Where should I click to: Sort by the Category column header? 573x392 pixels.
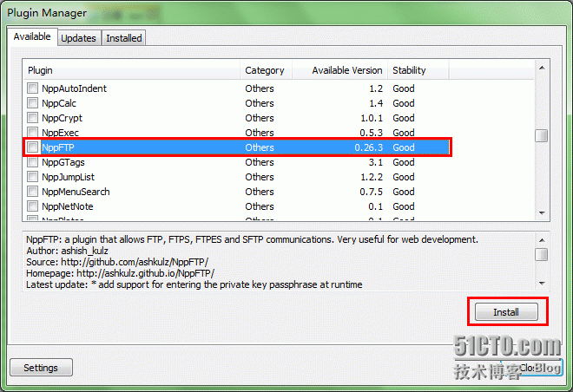click(x=266, y=70)
